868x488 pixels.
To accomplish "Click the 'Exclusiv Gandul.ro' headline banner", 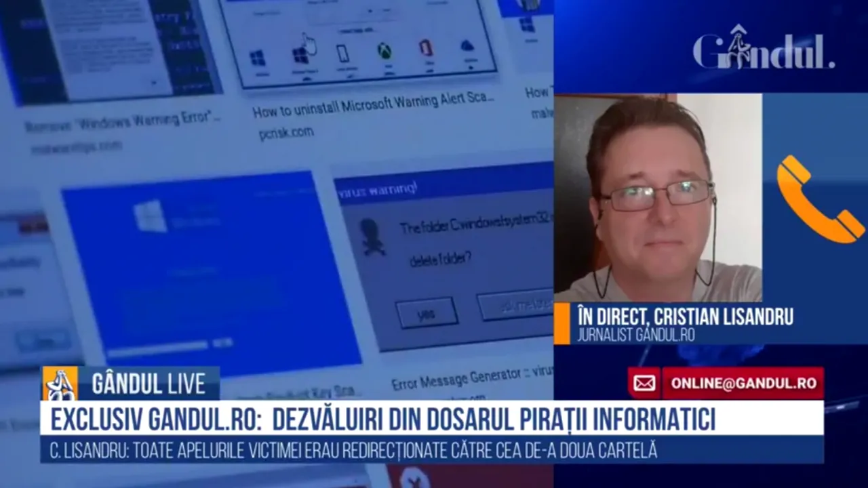I will [383, 420].
